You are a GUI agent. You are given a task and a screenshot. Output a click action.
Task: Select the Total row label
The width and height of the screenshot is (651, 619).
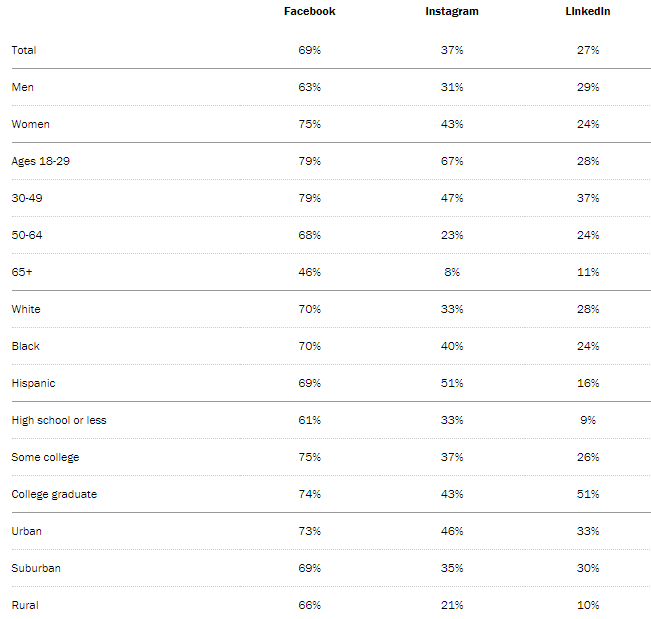tap(24, 50)
